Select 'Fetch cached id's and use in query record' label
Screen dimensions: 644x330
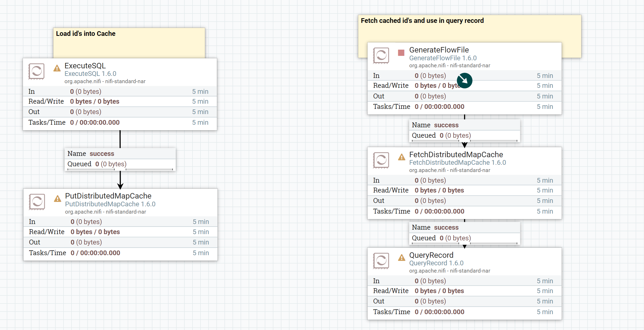click(x=469, y=28)
